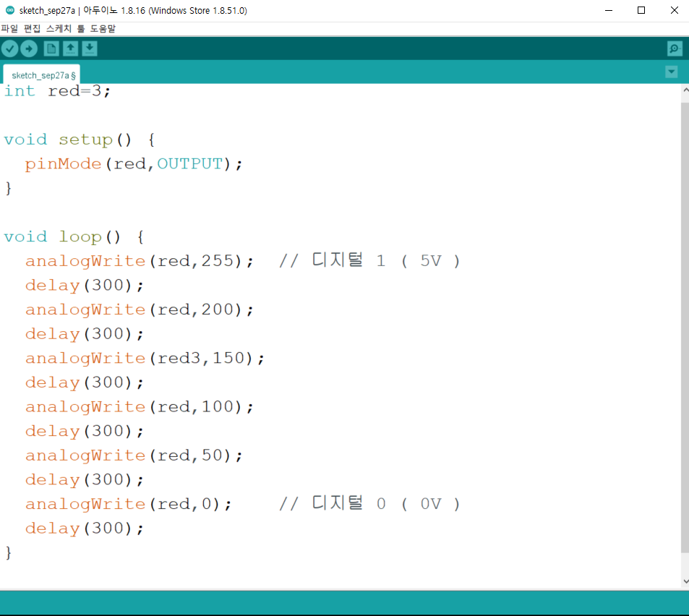Open the Serial Monitor icon
The width and height of the screenshot is (689, 616).
pos(675,48)
